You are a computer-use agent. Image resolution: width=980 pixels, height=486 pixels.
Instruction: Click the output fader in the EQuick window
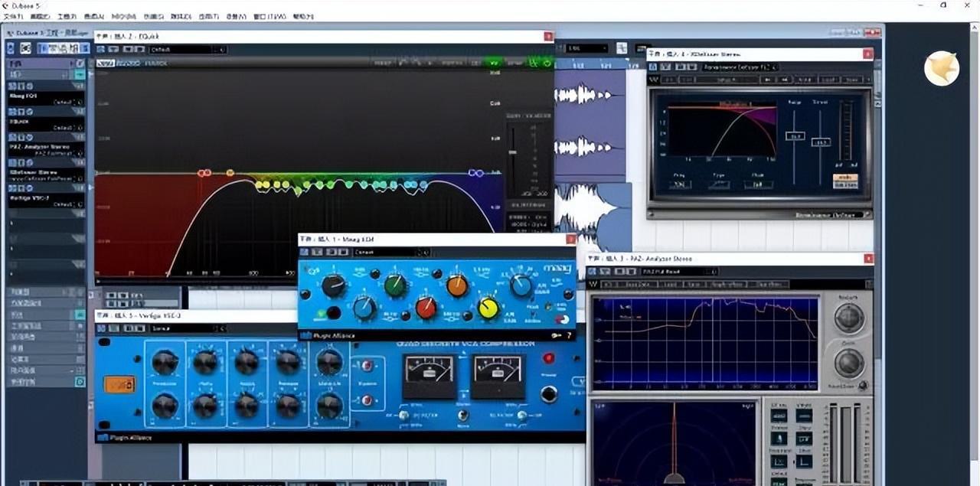coord(512,152)
